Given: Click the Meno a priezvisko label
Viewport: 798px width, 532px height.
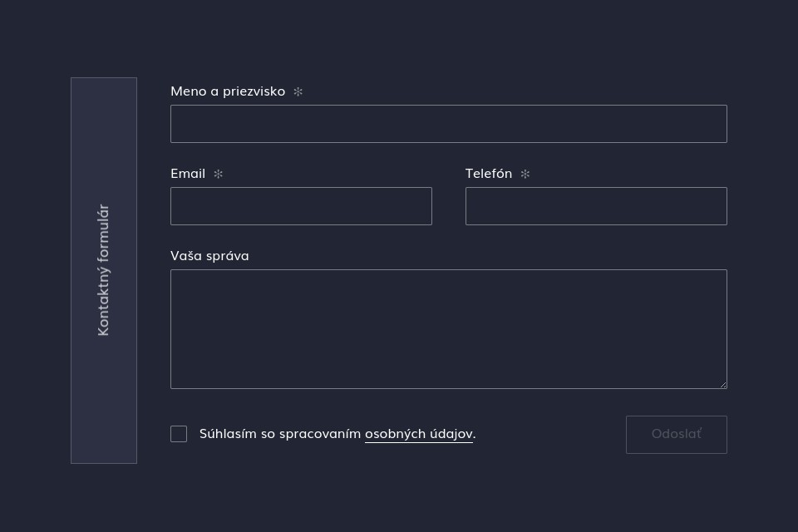Looking at the screenshot, I should [228, 91].
